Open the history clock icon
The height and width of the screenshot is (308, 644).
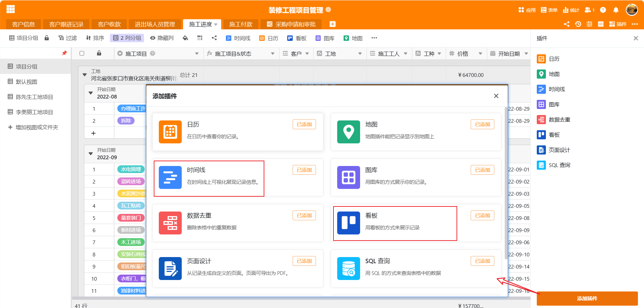(x=578, y=24)
